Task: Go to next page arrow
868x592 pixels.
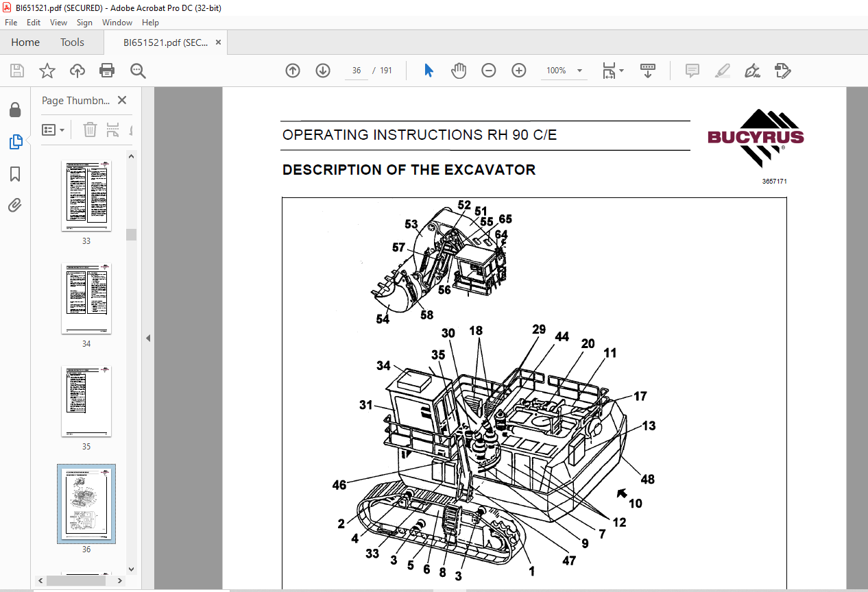Action: (x=323, y=71)
